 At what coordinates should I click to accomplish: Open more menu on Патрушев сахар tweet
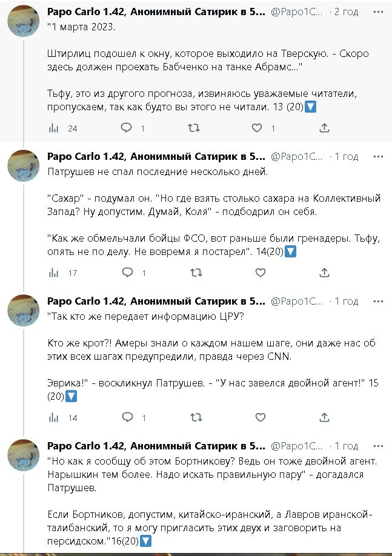tap(379, 156)
